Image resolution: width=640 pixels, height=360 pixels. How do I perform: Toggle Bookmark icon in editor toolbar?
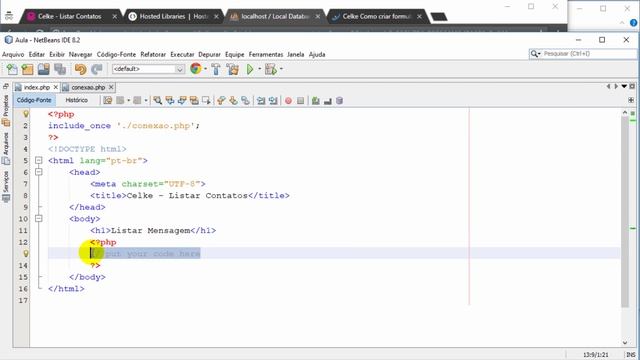pyautogui.click(x=245, y=100)
